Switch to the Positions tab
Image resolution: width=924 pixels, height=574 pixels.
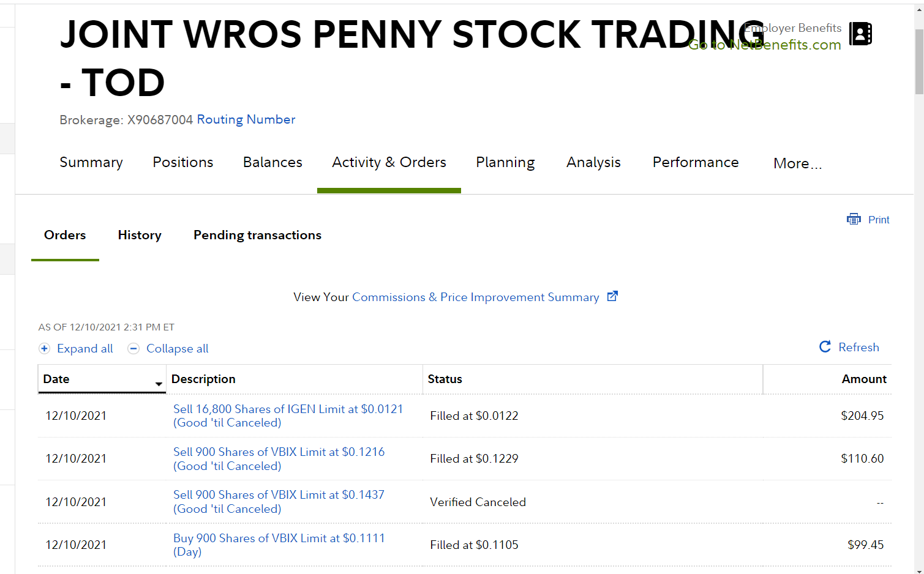pyautogui.click(x=182, y=162)
